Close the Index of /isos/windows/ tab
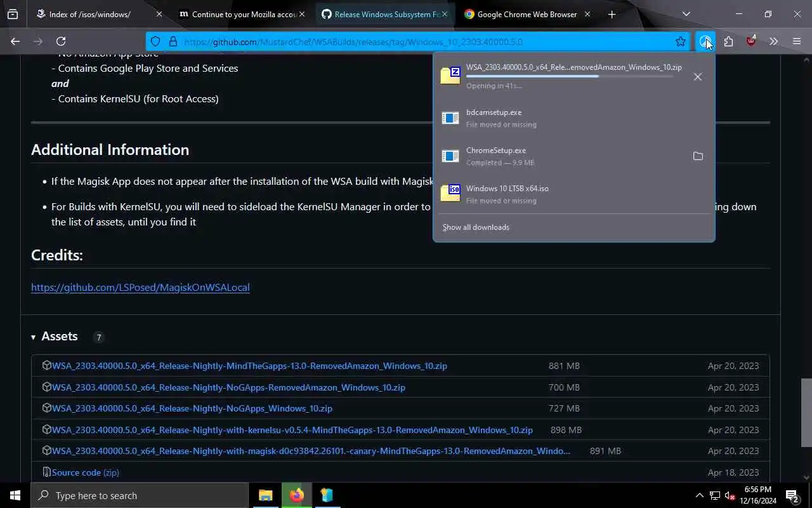Screen dimensions: 812x508 (159, 14)
